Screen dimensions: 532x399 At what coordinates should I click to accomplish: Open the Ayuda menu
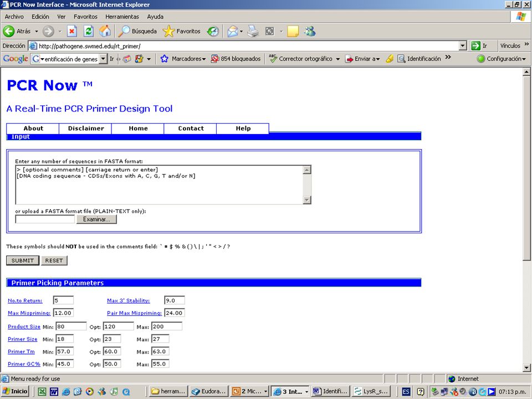(x=155, y=17)
